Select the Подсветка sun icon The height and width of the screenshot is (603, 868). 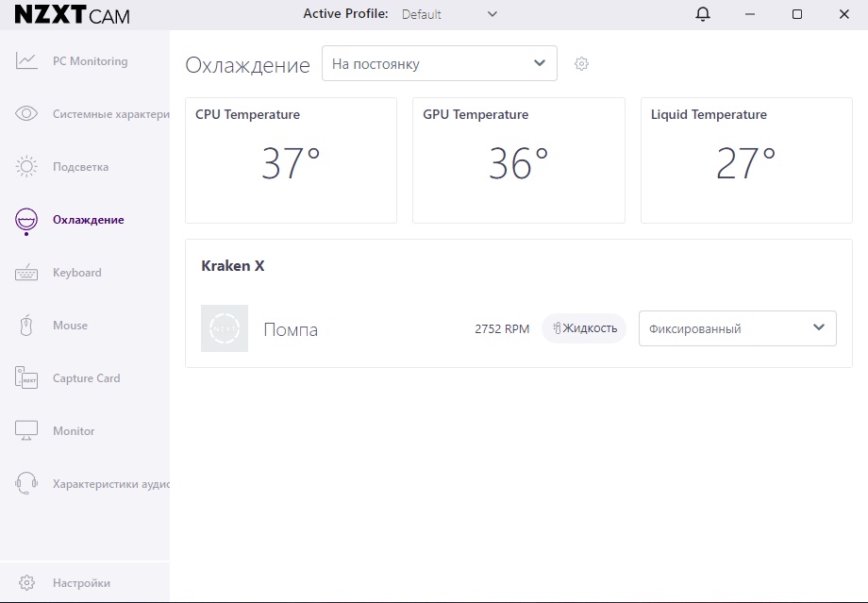tap(26, 167)
